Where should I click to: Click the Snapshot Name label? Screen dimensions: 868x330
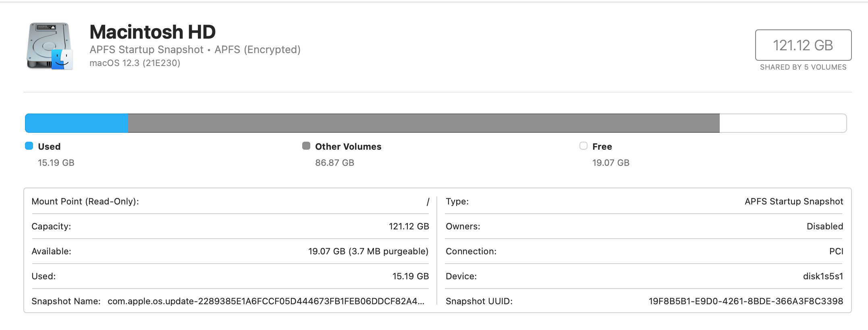click(x=66, y=301)
